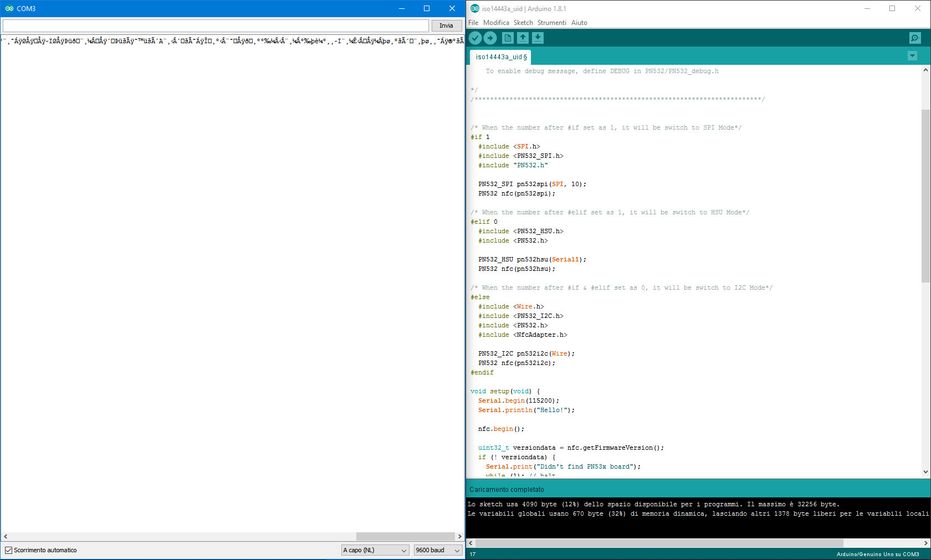The height and width of the screenshot is (560, 931).
Task: Open the Strumenti menu
Action: point(552,23)
